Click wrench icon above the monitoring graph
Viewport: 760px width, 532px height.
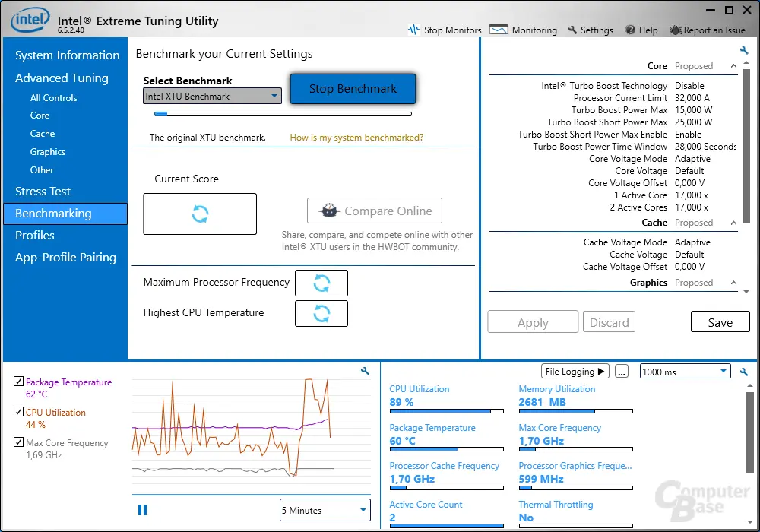pos(365,371)
